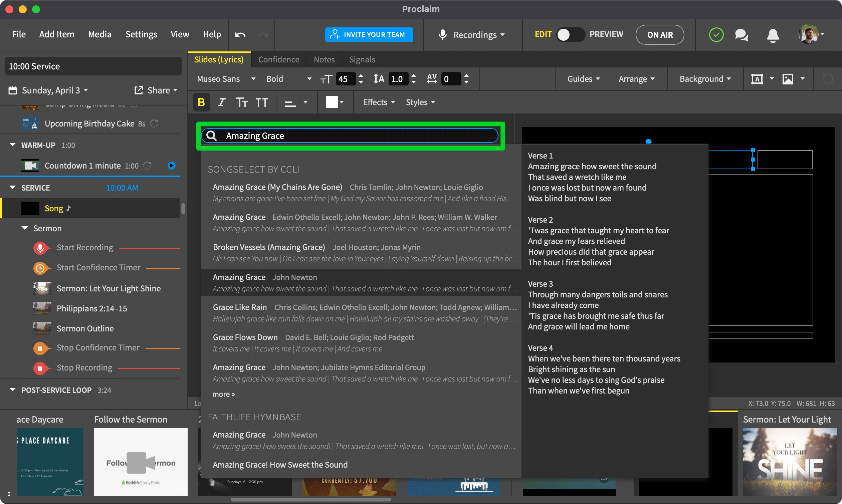This screenshot has width=842, height=504.
Task: Select the Song item in service list
Action: point(90,208)
